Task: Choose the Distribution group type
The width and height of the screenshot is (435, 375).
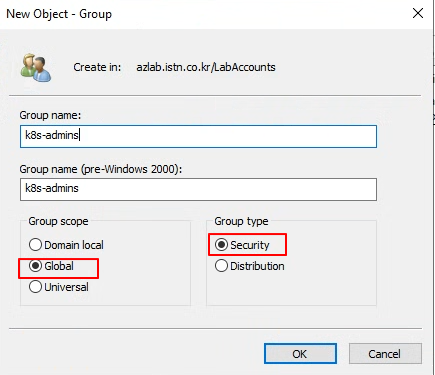Action: 250,266
